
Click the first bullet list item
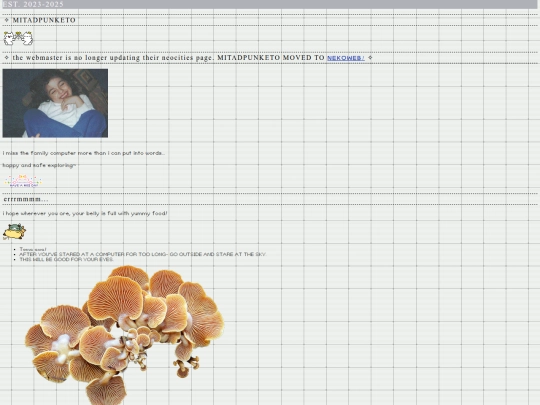[x=33, y=249]
